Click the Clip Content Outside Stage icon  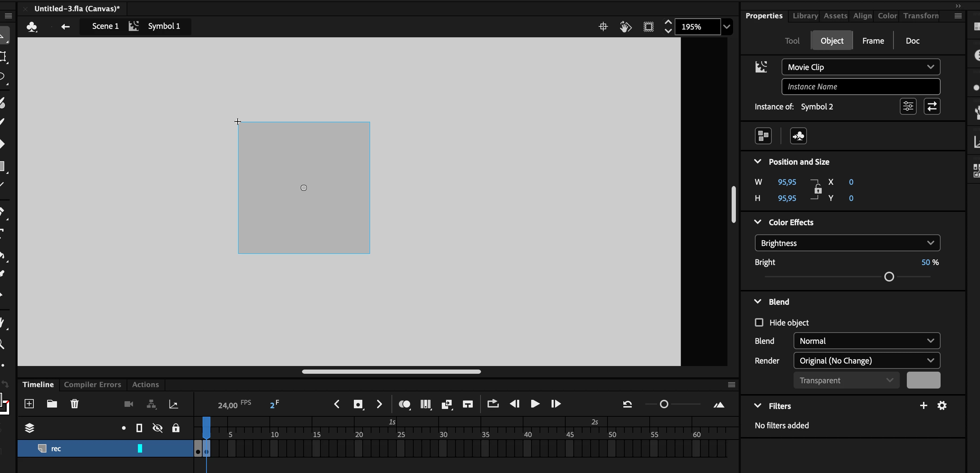648,27
